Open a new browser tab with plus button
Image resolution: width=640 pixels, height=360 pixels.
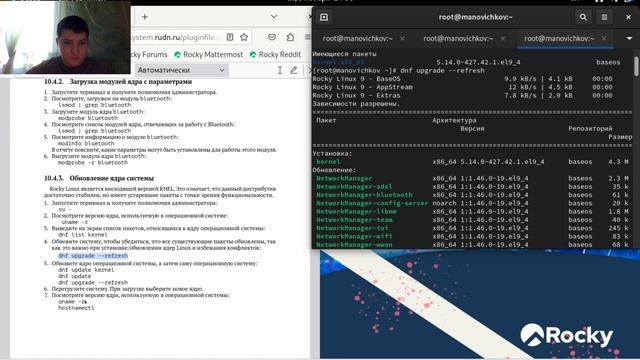coord(144,17)
